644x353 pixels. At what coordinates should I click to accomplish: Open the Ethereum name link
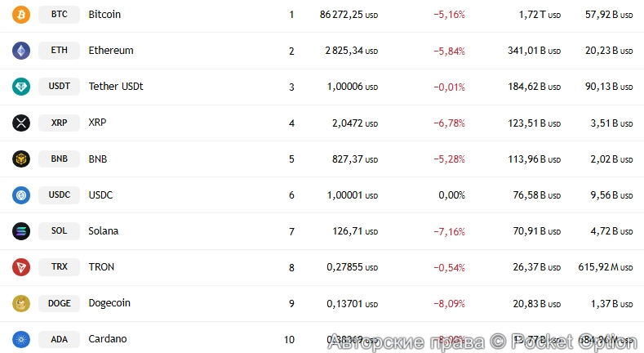(x=111, y=51)
